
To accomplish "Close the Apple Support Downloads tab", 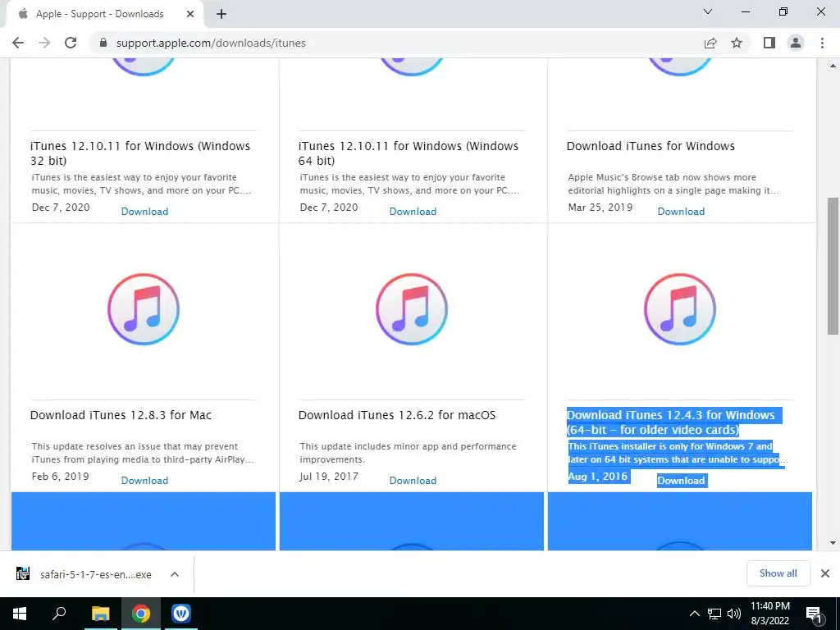I will (x=190, y=14).
